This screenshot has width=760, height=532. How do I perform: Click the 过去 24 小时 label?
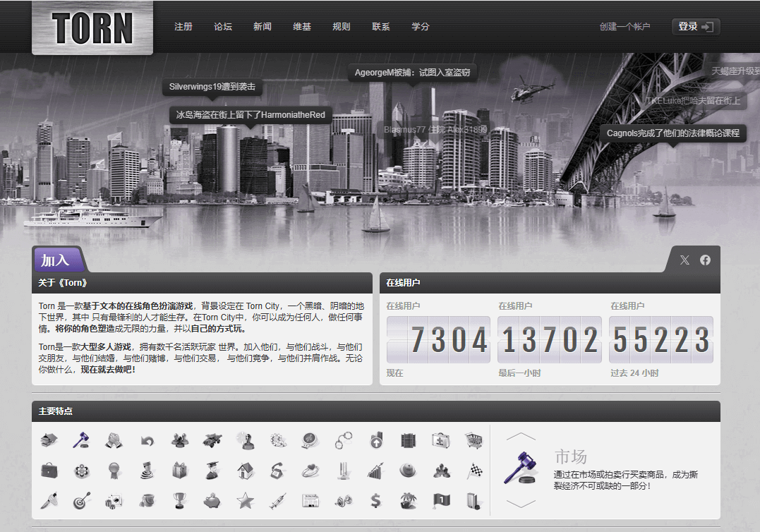[634, 373]
